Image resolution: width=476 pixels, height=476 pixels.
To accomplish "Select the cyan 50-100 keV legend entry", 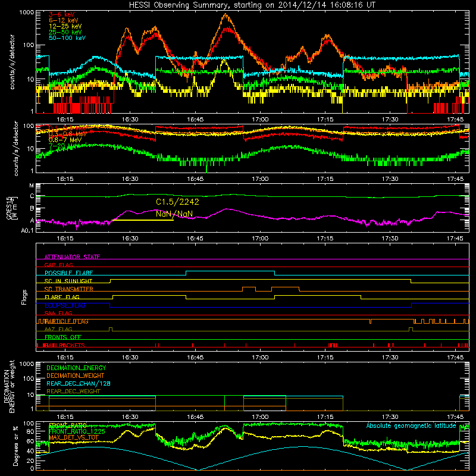I will (67, 38).
